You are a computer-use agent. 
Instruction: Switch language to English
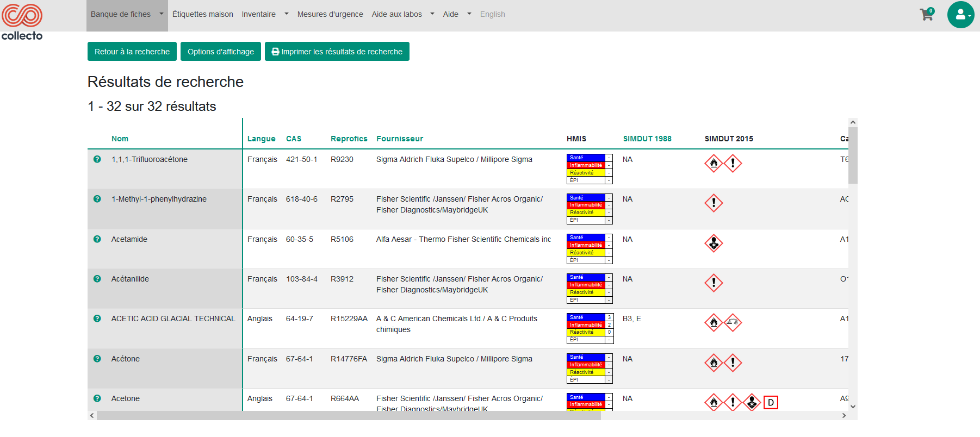493,14
